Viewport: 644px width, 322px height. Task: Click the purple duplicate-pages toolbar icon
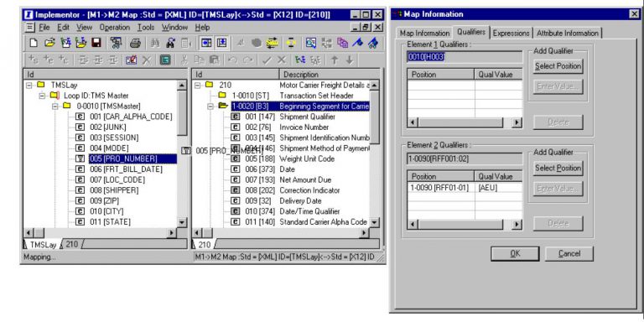(x=342, y=43)
